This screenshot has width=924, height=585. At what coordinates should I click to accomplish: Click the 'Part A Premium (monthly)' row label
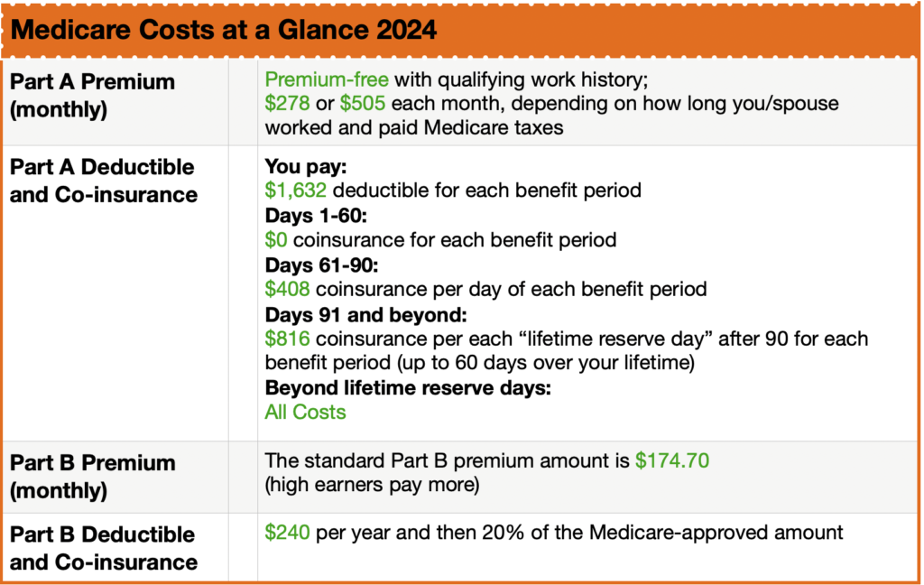click(x=91, y=95)
